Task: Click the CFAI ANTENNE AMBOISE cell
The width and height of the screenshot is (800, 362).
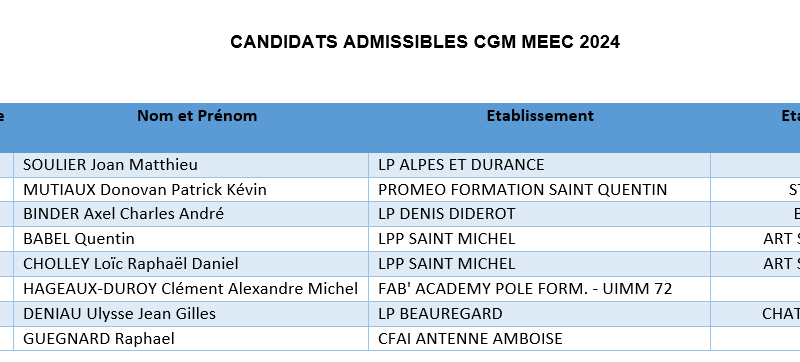Action: [539, 339]
